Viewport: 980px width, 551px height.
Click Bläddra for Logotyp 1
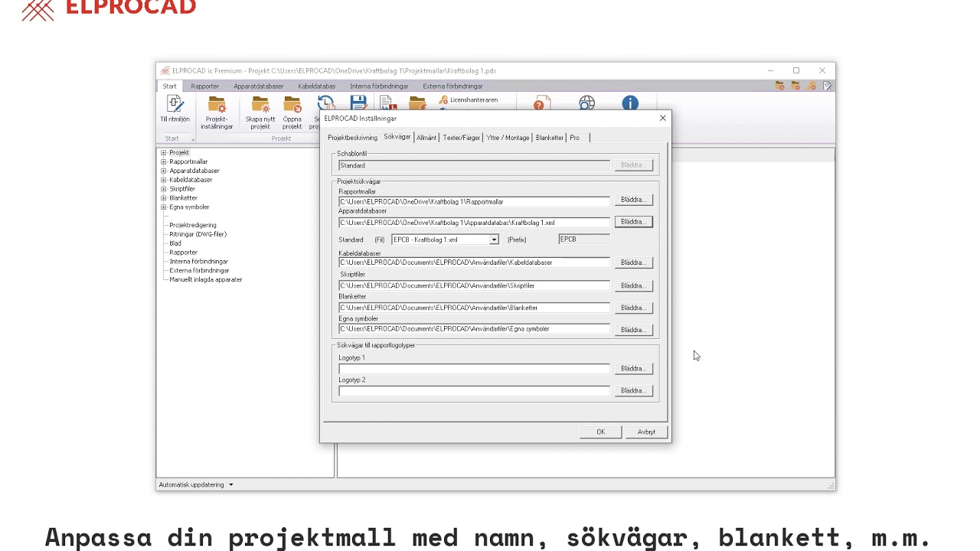pos(633,369)
